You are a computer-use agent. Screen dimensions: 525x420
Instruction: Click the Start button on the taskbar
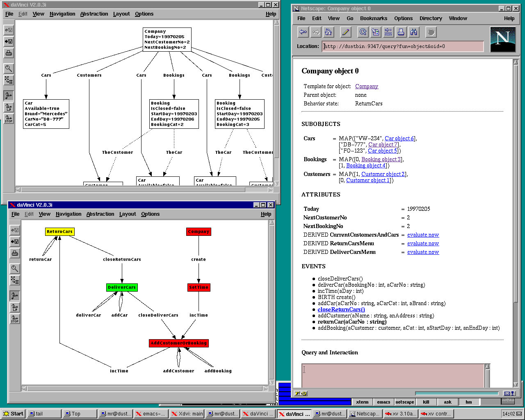point(13,413)
